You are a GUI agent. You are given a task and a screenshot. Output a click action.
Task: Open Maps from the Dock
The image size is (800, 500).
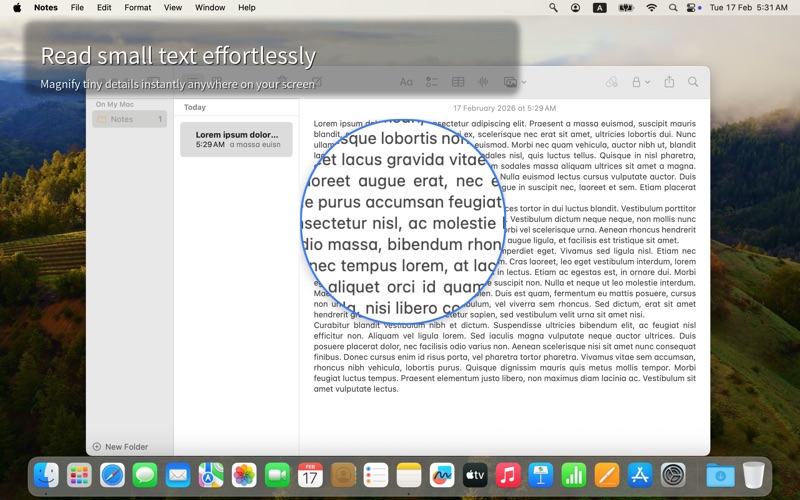click(x=211, y=476)
